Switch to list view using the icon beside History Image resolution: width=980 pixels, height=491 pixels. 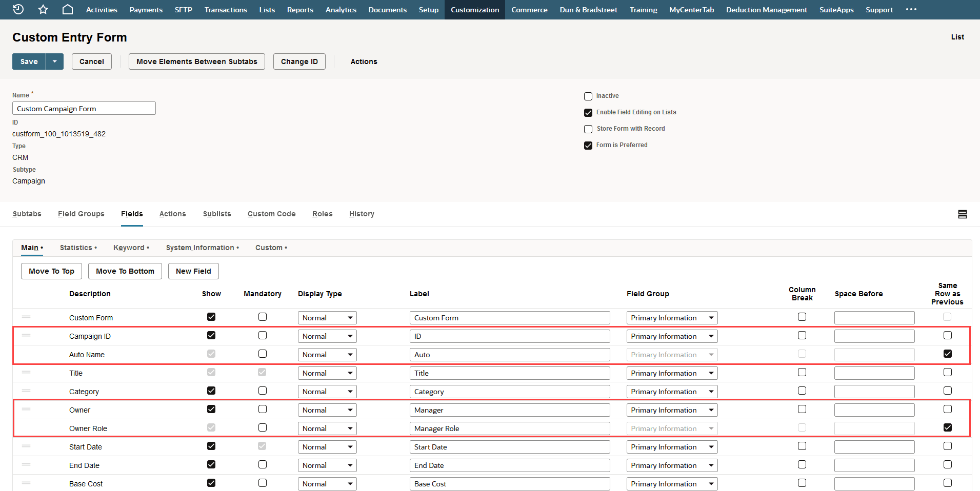(963, 214)
